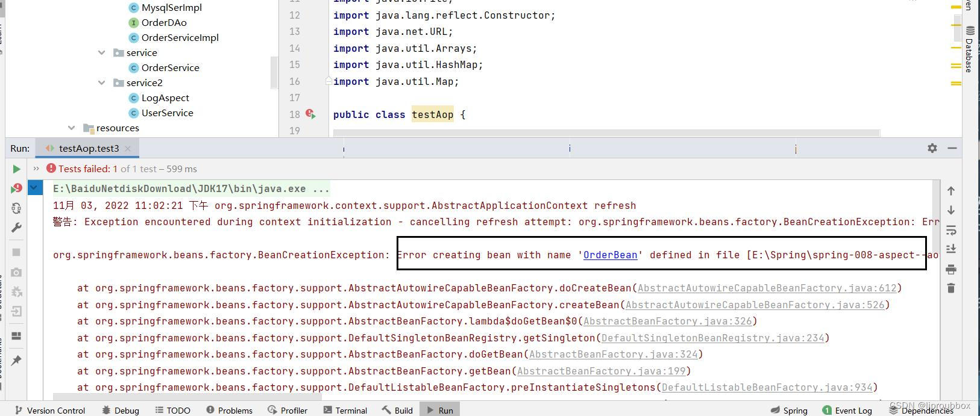This screenshot has height=416, width=980.
Task: Open run configuration wrench icon
Action: pyautogui.click(x=17, y=228)
